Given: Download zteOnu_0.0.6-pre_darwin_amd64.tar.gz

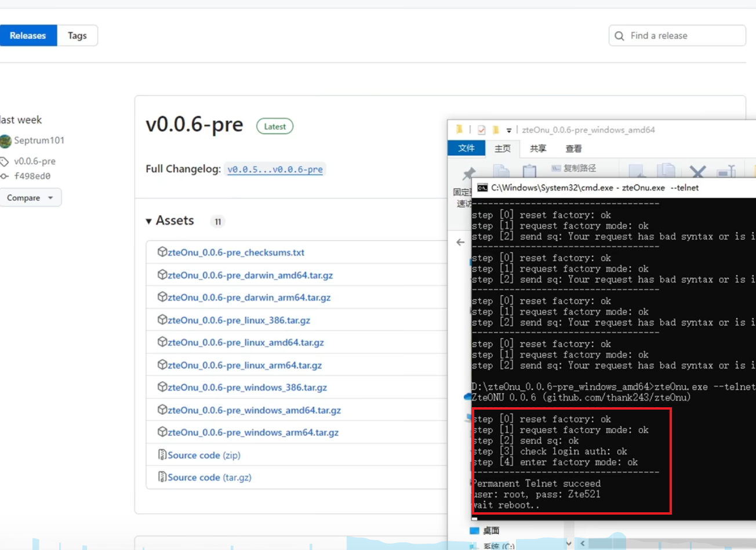Looking at the screenshot, I should (250, 275).
